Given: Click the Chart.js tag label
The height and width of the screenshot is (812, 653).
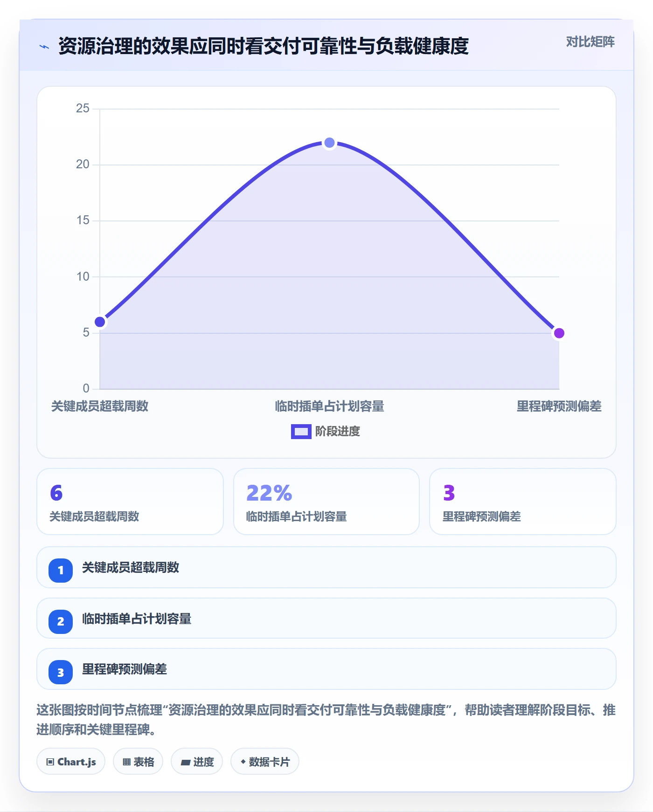Looking at the screenshot, I should point(76,762).
